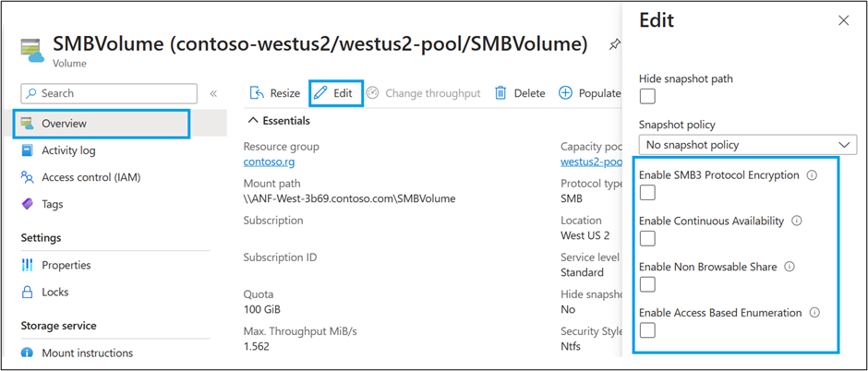Open the Snapshot policy dropdown
Image resolution: width=868 pixels, height=371 pixels.
click(747, 145)
